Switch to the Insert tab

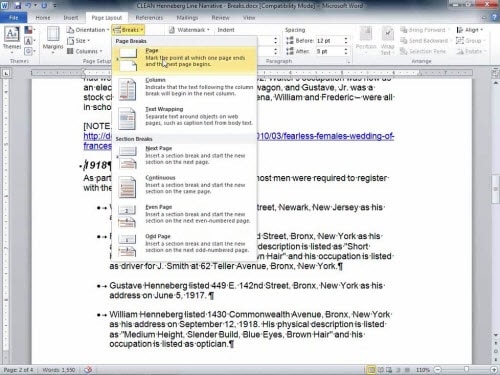click(x=71, y=18)
